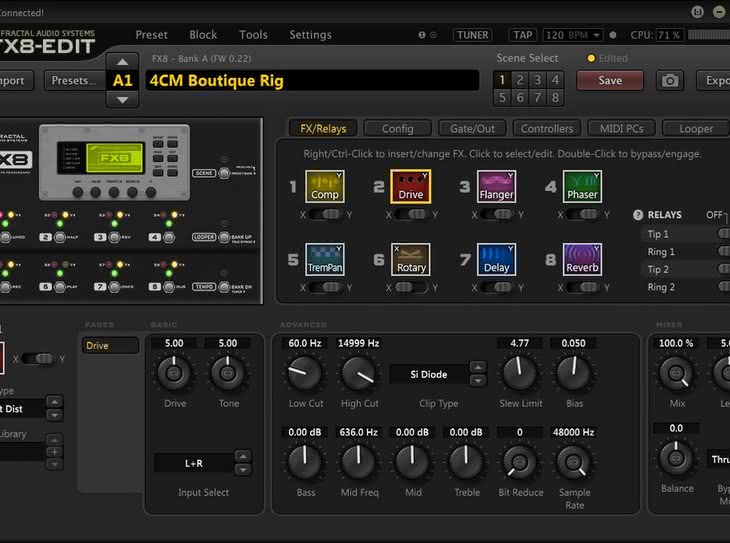Select the TremPan effect block

click(324, 259)
